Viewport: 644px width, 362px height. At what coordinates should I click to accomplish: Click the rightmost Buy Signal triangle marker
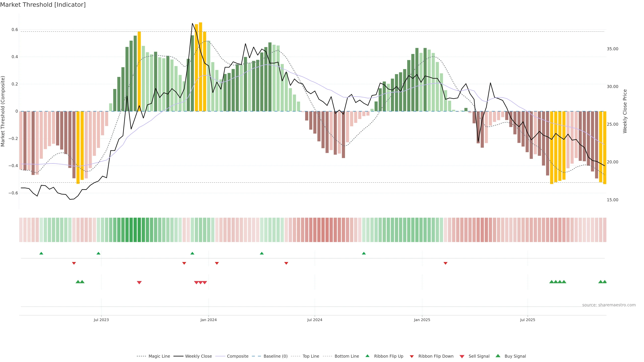click(x=604, y=282)
